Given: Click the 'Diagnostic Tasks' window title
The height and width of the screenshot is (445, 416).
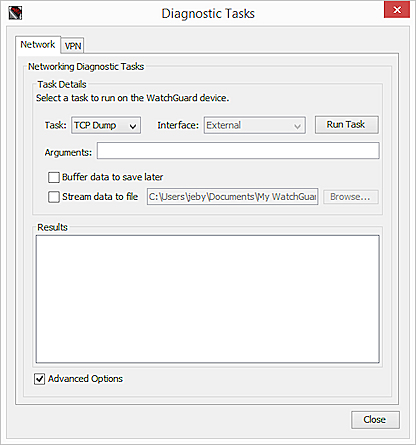Looking at the screenshot, I should pyautogui.click(x=208, y=14).
